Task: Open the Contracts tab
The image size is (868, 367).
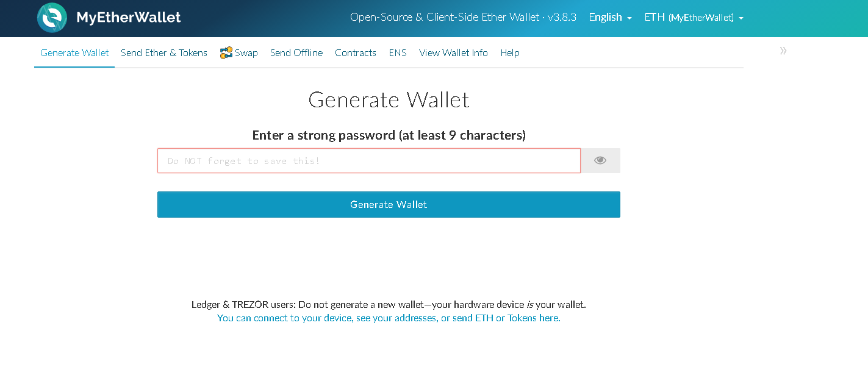Action: coord(356,53)
